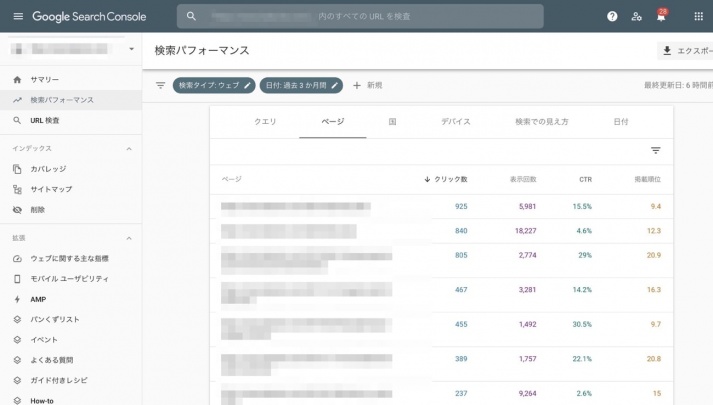Viewport: 713px width, 405px height.
Task: Switch to the ページ tab
Action: [333, 122]
